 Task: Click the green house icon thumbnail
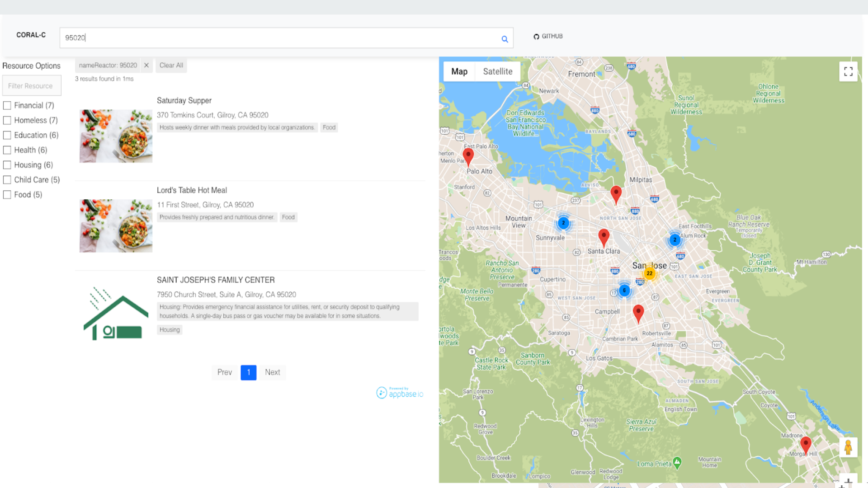(x=116, y=313)
